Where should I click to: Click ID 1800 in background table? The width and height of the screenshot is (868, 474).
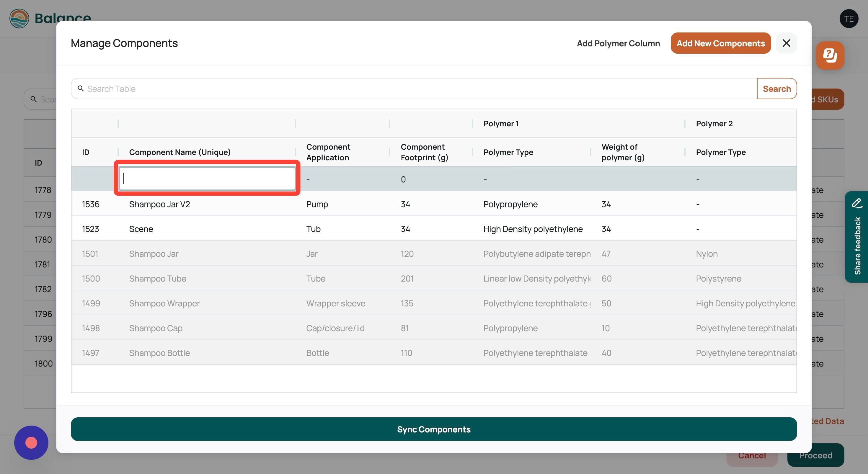click(43, 364)
